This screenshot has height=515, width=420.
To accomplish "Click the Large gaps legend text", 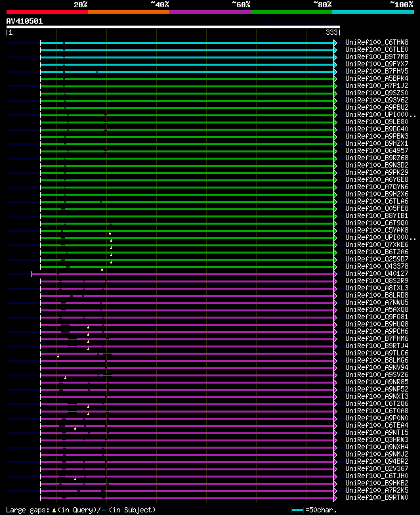I will pyautogui.click(x=81, y=510).
